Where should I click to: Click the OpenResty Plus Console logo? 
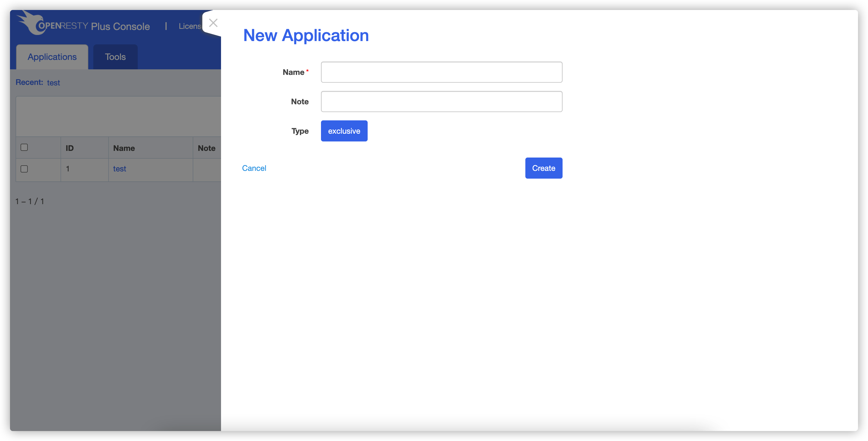pyautogui.click(x=83, y=24)
